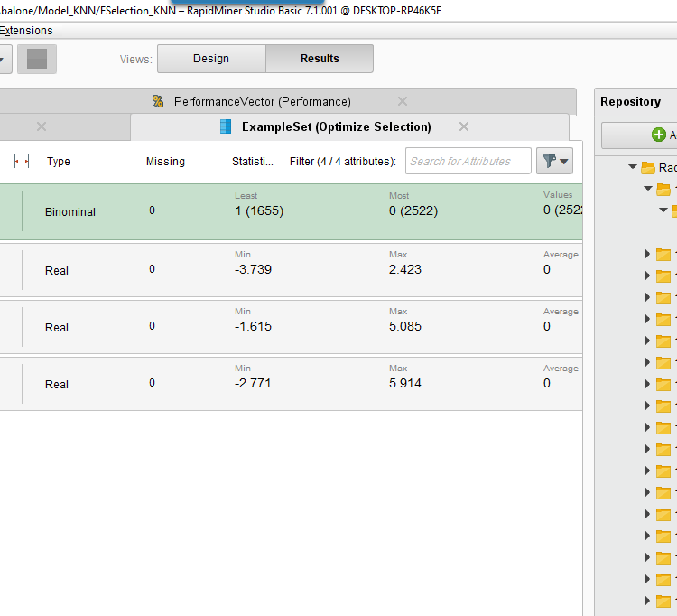Click the Most value 0 (2522)

tap(413, 210)
